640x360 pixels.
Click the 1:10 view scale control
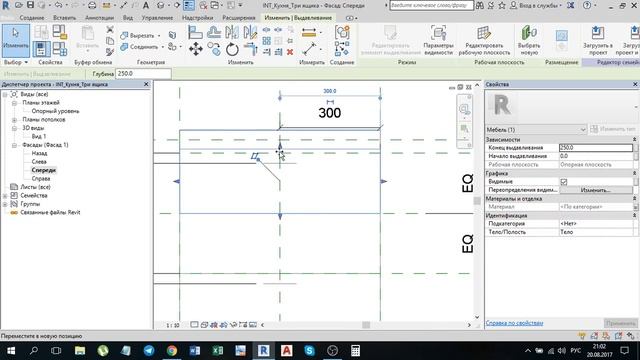click(173, 325)
